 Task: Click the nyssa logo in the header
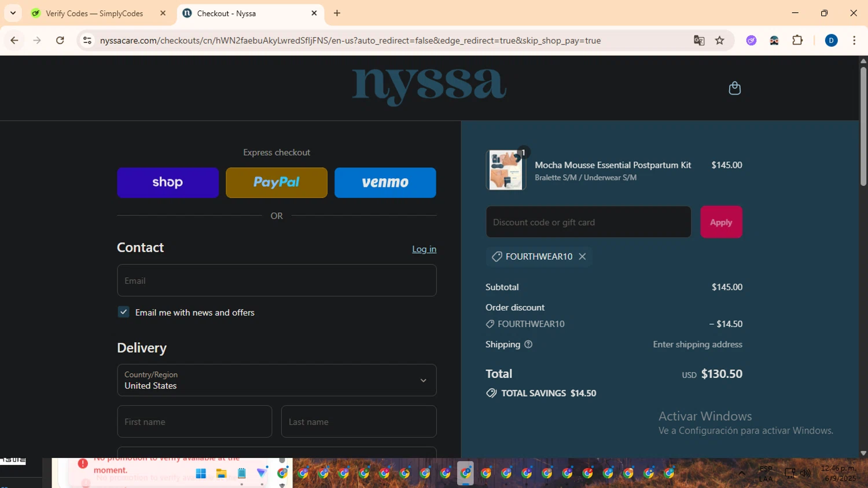(x=429, y=87)
